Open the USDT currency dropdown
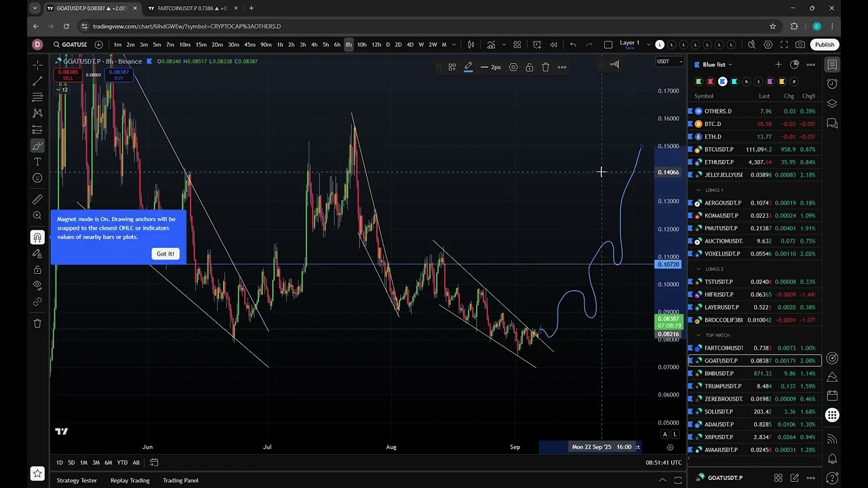The image size is (868, 488). (670, 62)
